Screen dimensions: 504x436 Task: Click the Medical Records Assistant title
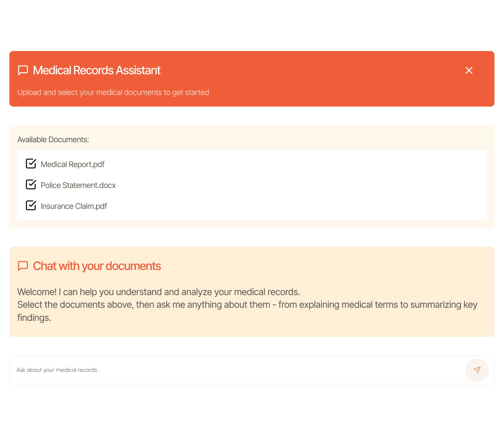point(97,70)
